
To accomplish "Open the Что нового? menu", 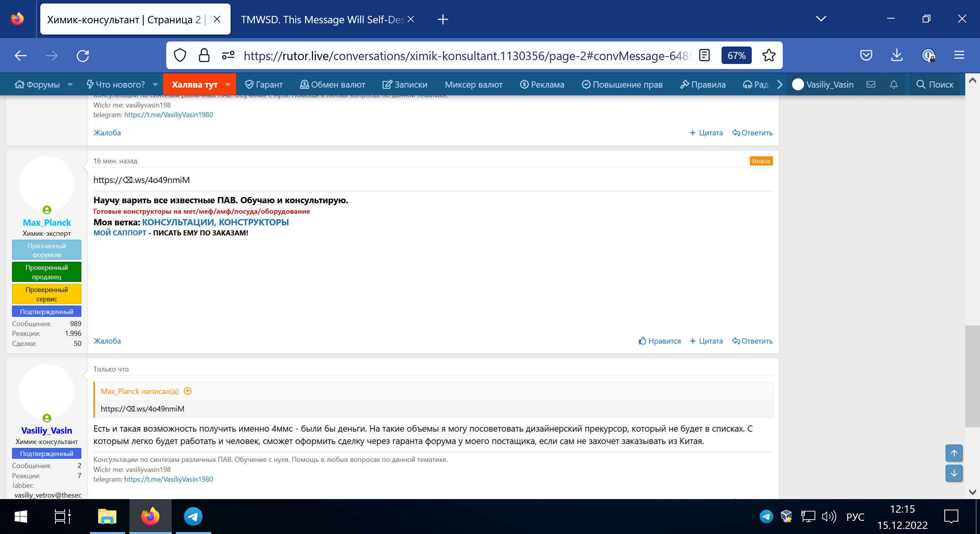I will (x=116, y=85).
